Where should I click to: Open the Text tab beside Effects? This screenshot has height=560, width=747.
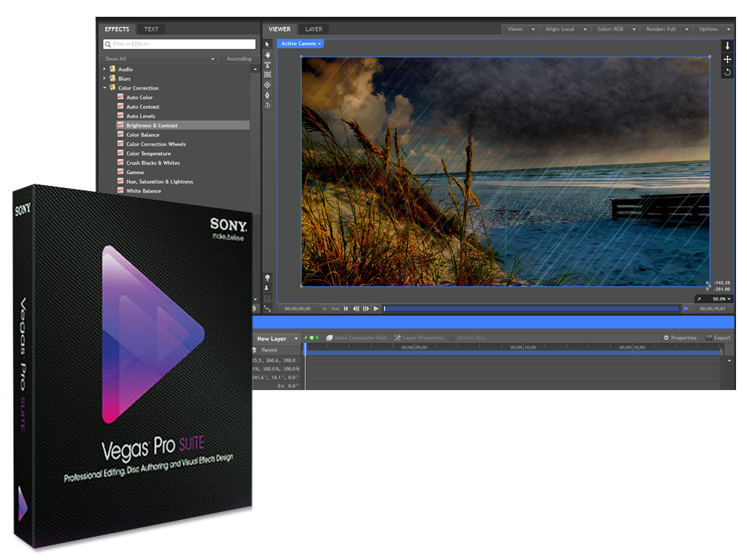151,29
